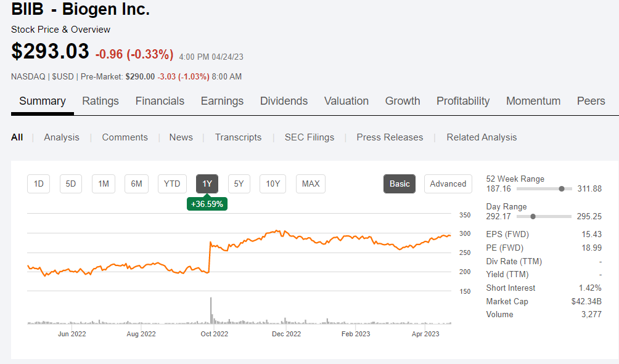Switch chart to MAX range

[x=311, y=184]
